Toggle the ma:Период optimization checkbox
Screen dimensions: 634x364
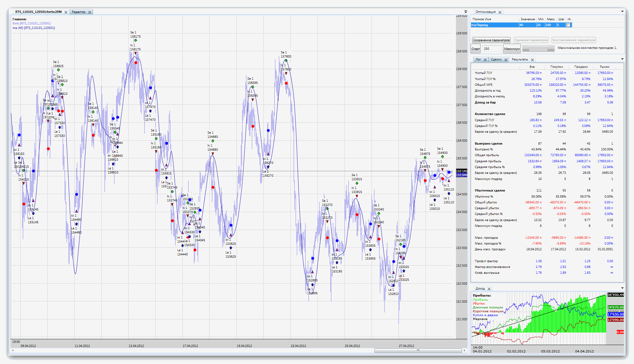(x=568, y=25)
